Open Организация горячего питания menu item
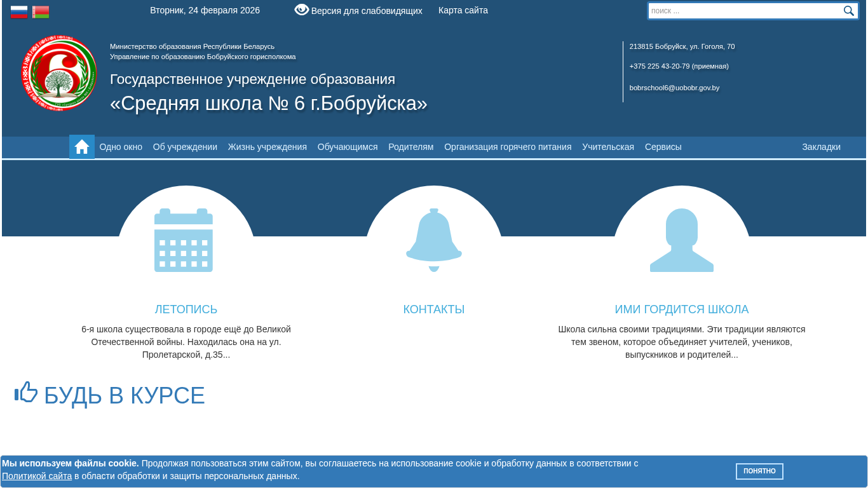 508,147
